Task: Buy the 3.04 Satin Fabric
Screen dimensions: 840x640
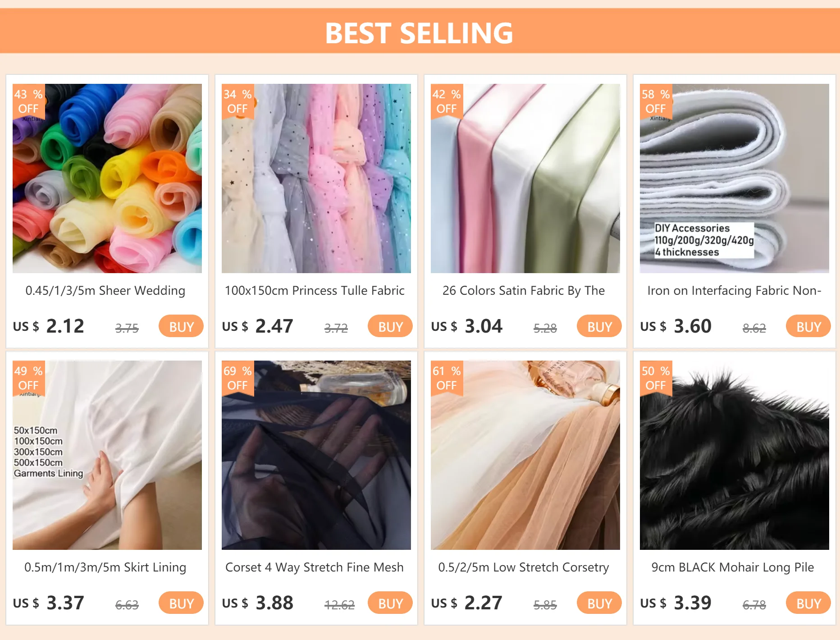Action: (599, 326)
